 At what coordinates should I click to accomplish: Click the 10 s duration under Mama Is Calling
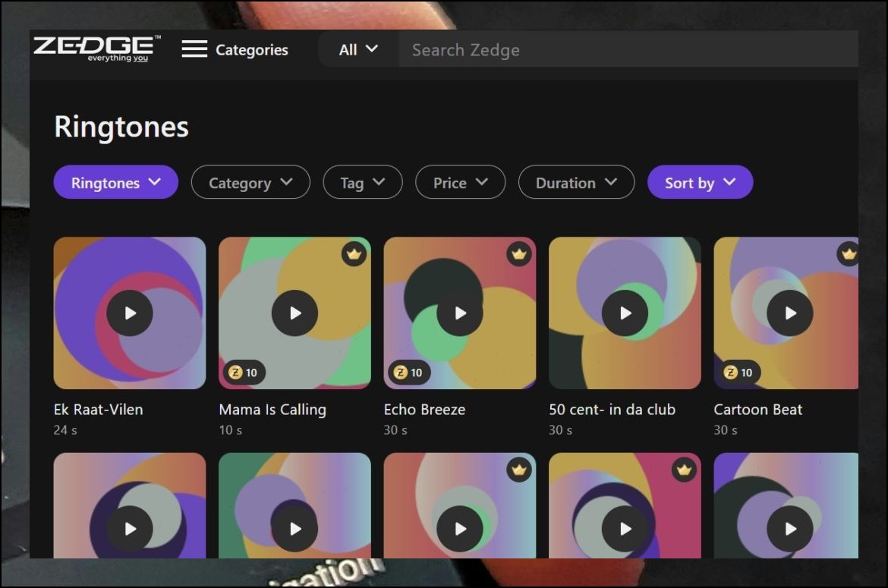pos(231,430)
